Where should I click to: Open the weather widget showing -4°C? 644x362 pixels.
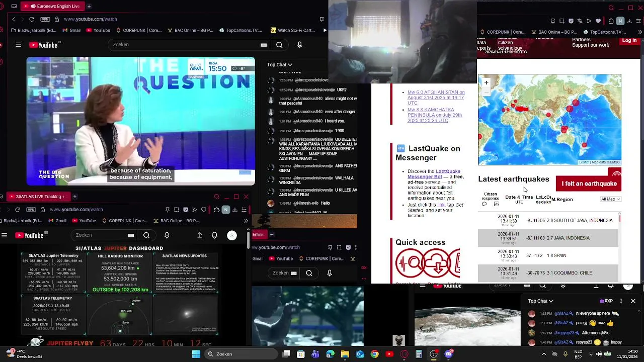tap(23, 354)
